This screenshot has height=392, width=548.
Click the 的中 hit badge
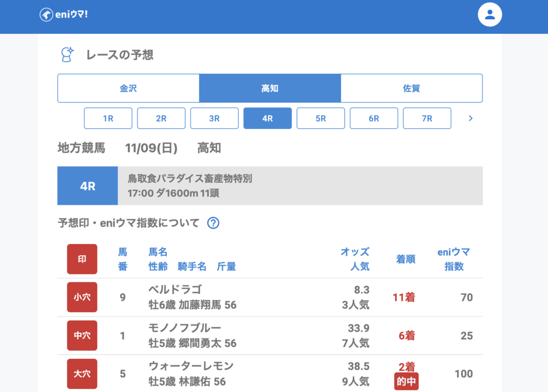(x=405, y=382)
